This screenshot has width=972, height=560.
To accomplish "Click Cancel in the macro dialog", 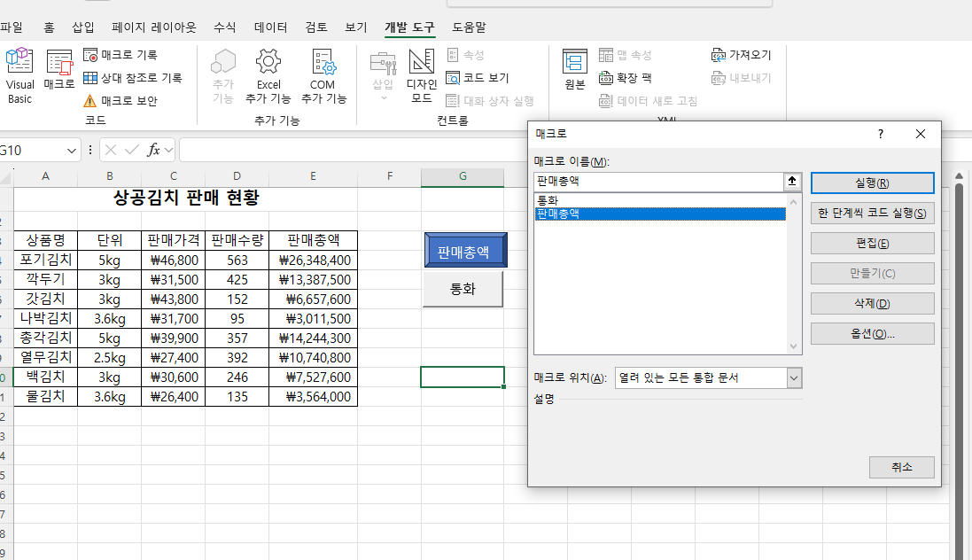I will (x=902, y=467).
